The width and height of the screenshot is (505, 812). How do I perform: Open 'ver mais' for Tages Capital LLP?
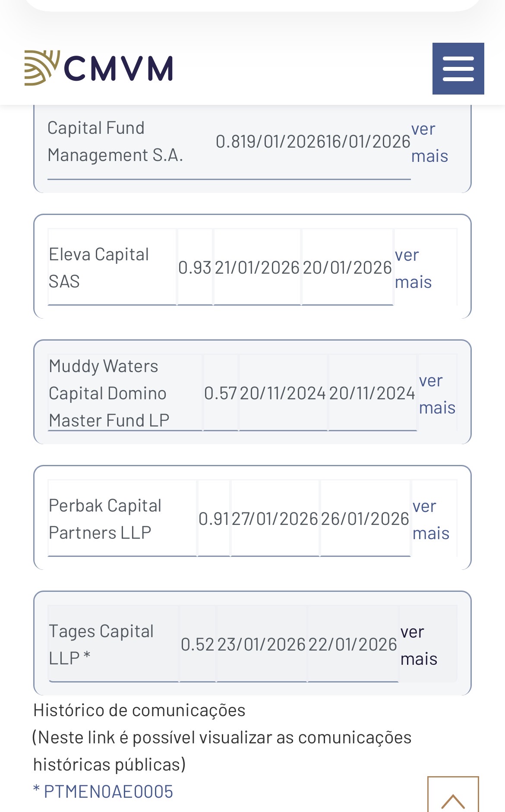click(x=418, y=645)
